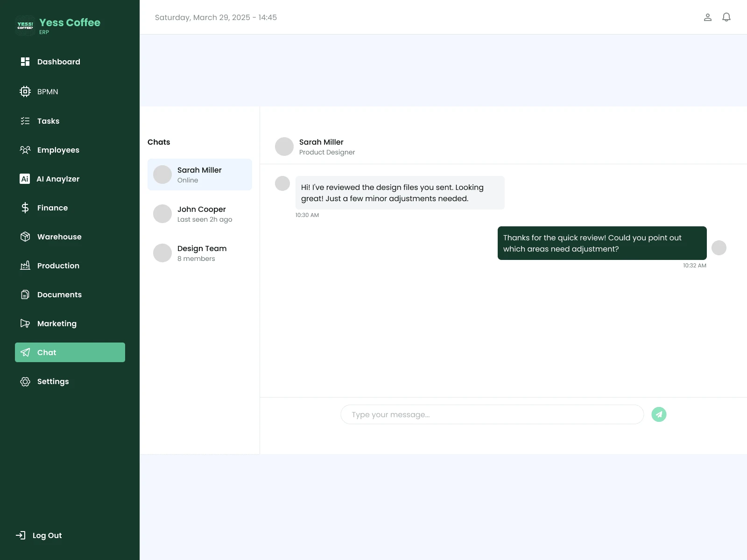Click the Settings gear icon
This screenshot has height=560, width=747.
pos(25,381)
